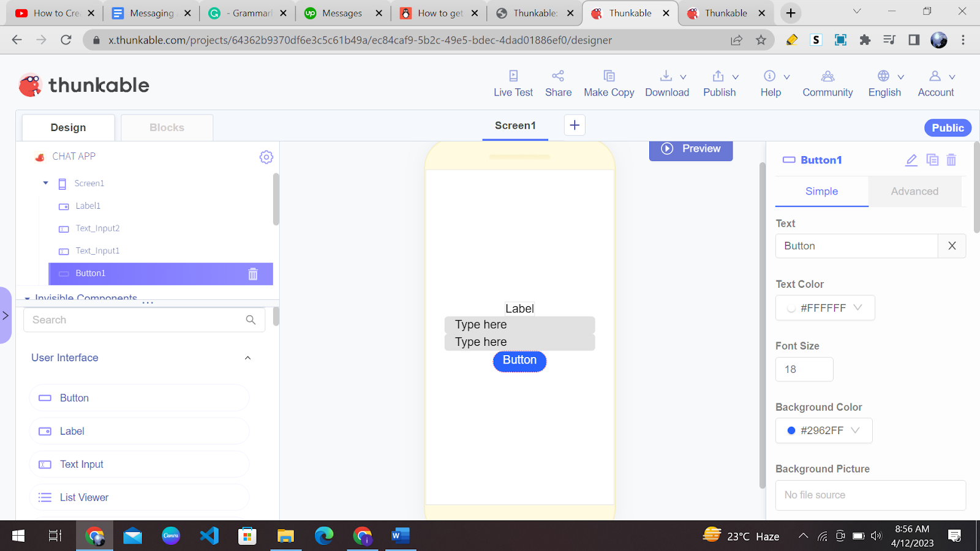
Task: Add a new screen with the plus button
Action: pyautogui.click(x=575, y=125)
